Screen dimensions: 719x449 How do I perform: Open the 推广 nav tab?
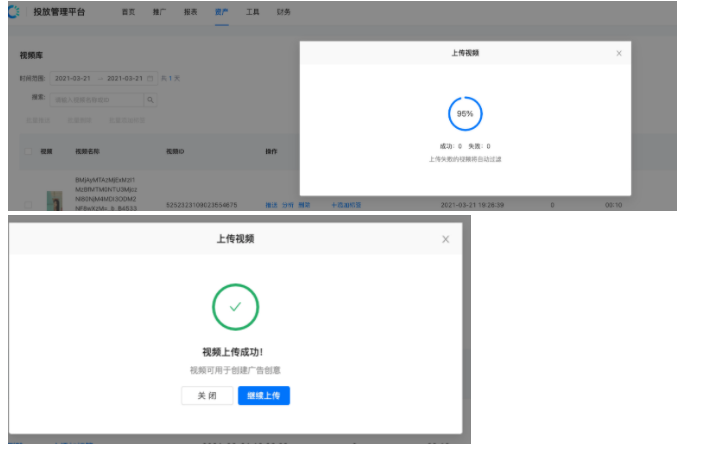tap(159, 12)
